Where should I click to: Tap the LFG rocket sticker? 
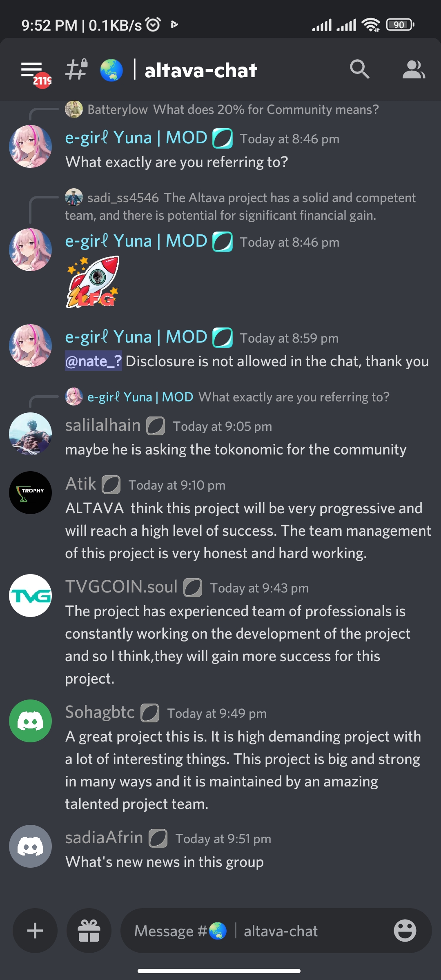pos(93,282)
